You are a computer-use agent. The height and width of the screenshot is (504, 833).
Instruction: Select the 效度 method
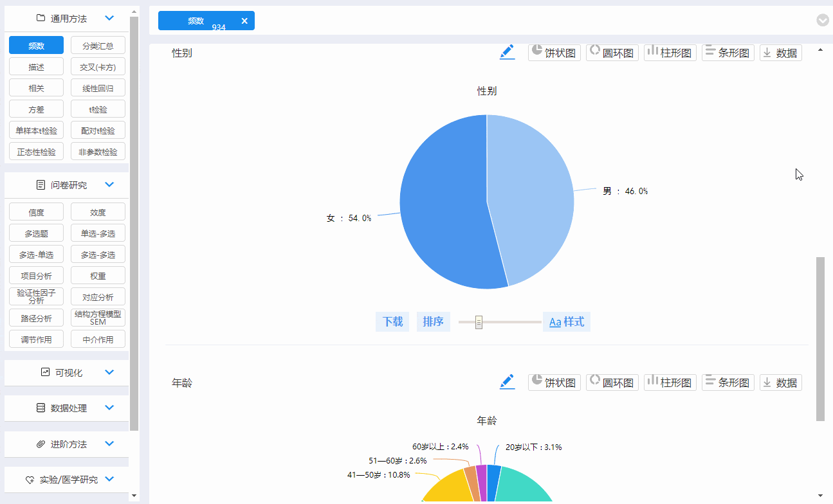(x=98, y=212)
